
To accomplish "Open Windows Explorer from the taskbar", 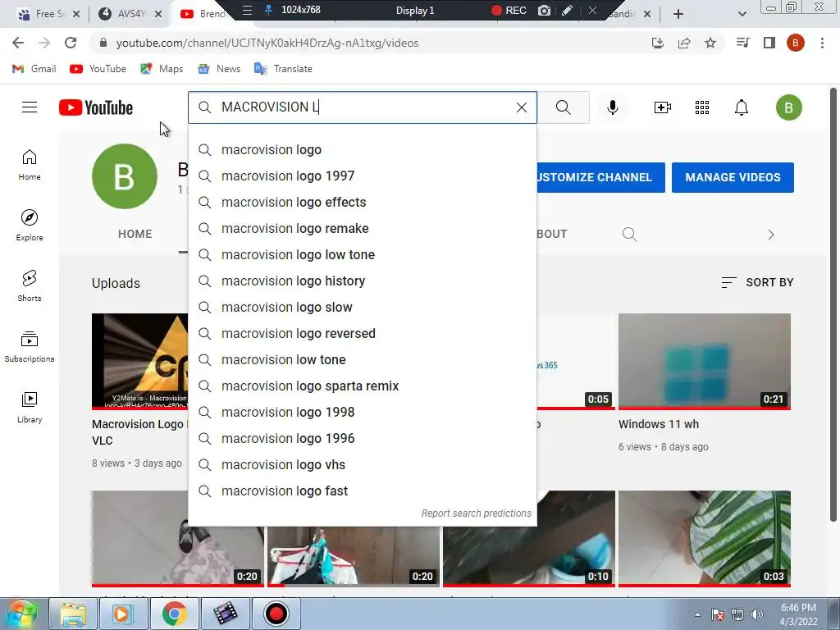I will (73, 614).
